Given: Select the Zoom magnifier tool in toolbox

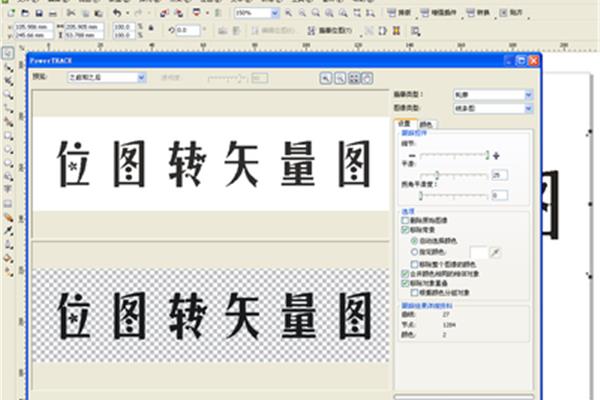Looking at the screenshot, I should [8, 94].
